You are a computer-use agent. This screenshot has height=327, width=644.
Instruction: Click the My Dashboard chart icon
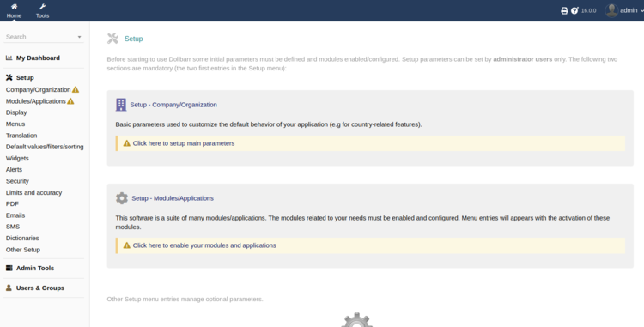[9, 58]
